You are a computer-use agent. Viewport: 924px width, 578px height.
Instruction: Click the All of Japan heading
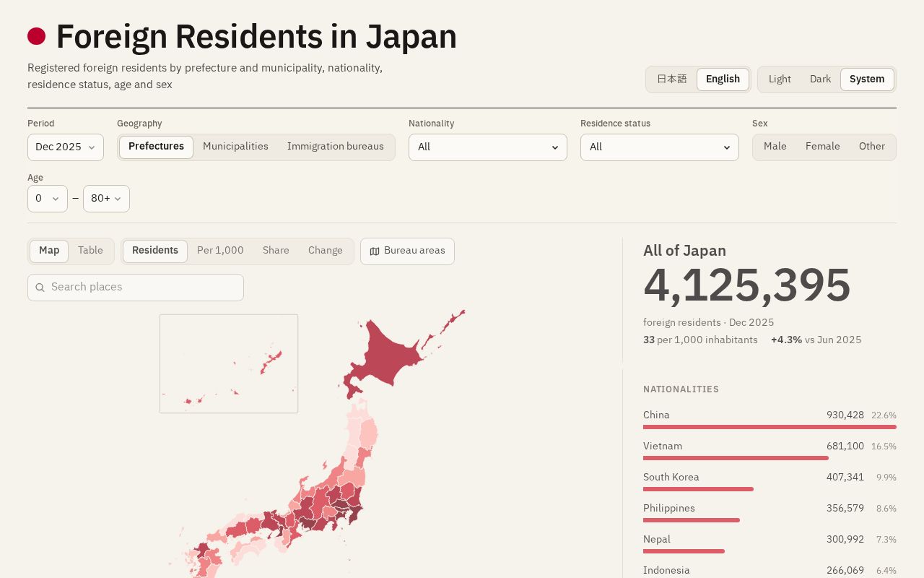[x=684, y=251]
